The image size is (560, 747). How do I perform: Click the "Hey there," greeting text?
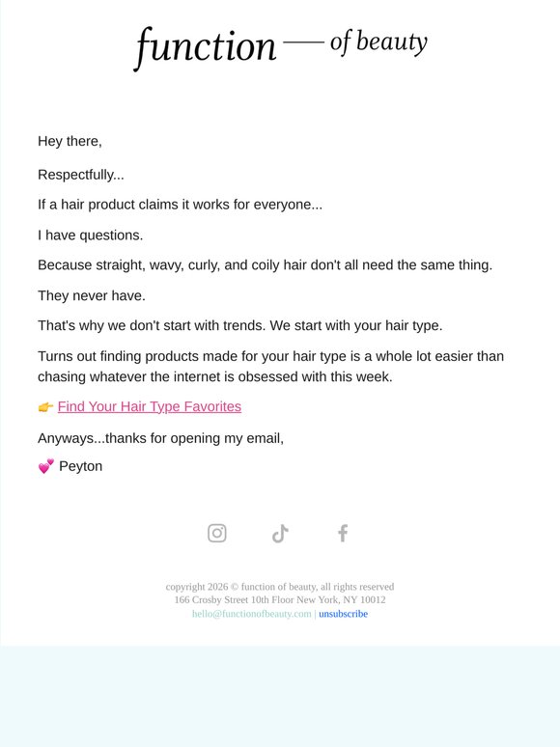coord(70,141)
